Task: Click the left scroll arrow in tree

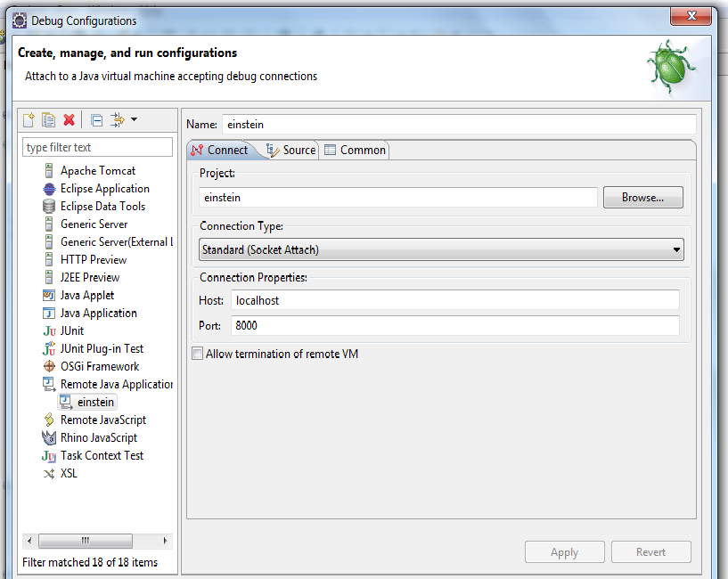Action: point(29,541)
